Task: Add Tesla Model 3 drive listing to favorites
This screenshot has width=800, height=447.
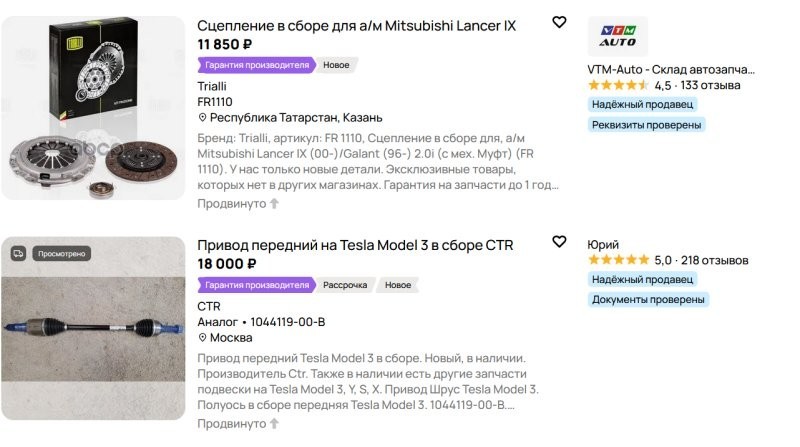Action: click(x=559, y=242)
